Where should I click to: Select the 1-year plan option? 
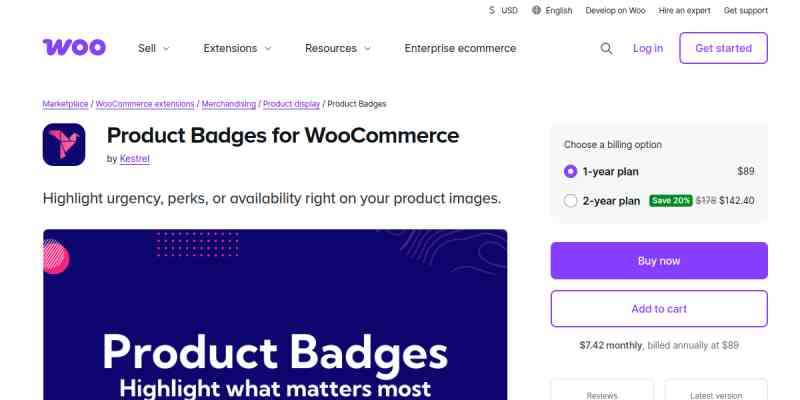coord(571,171)
